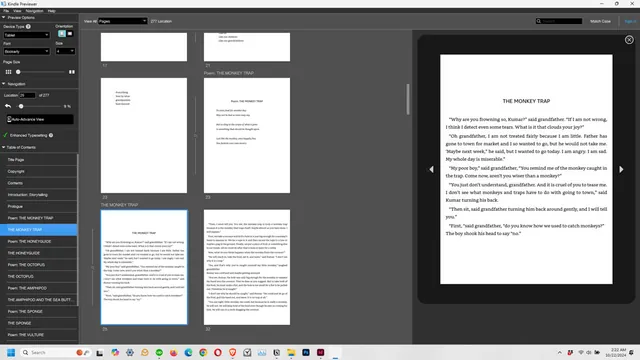Open Task View from taskbar
This screenshot has width=640, height=360.
(100, 353)
